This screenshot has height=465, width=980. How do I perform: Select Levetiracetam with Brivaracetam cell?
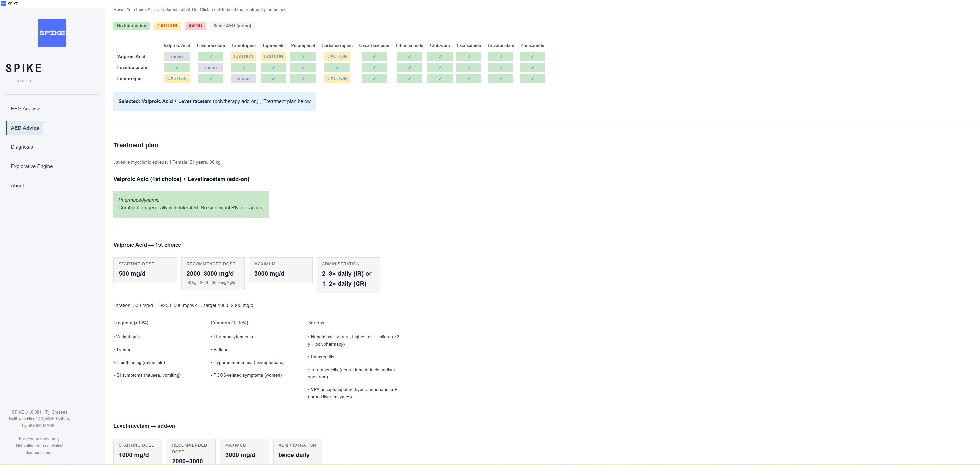point(501,68)
